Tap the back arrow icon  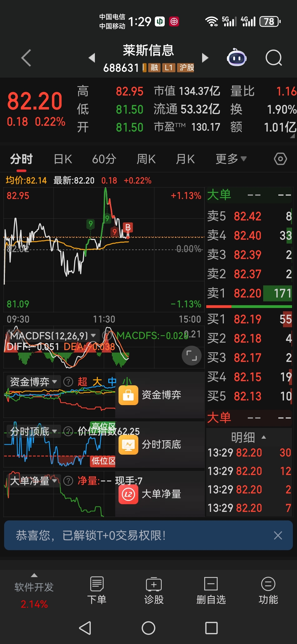coord(26,58)
